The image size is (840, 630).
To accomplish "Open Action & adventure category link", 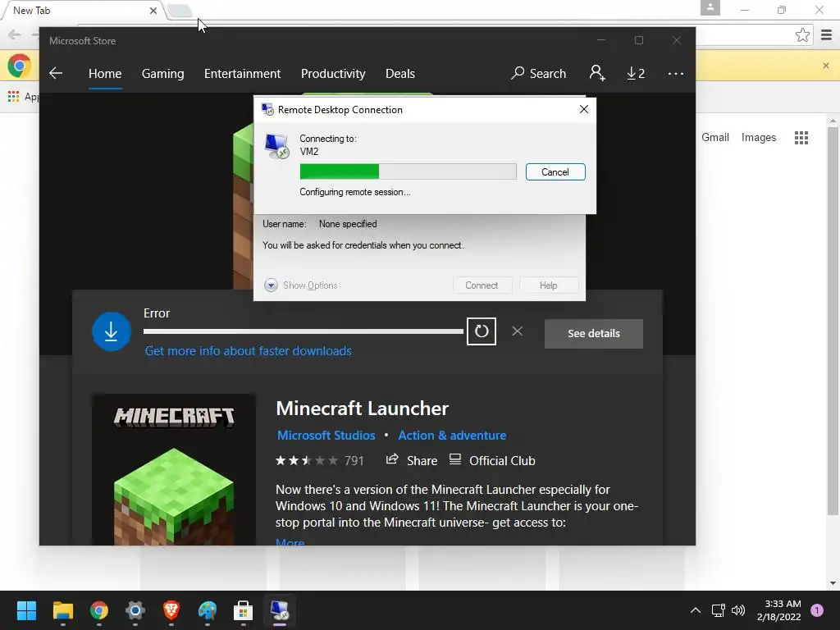I will (452, 435).
